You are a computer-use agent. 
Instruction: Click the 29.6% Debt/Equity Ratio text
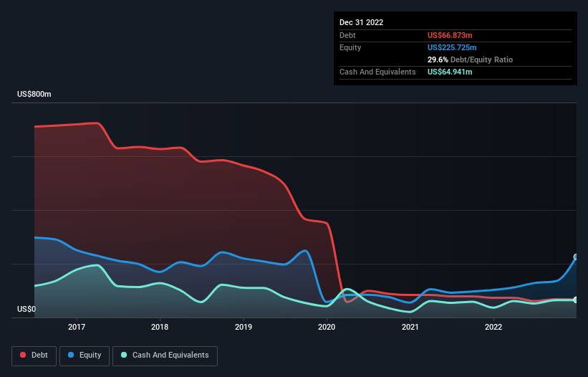pos(470,59)
